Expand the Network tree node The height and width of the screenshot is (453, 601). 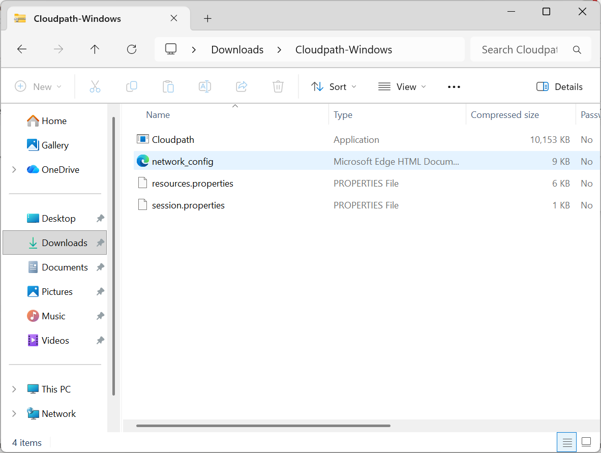14,414
